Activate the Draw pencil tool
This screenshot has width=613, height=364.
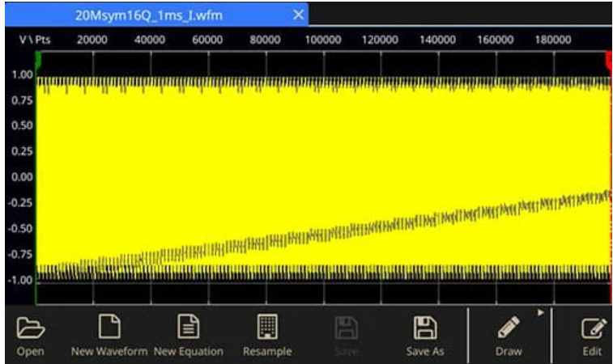[x=509, y=328]
